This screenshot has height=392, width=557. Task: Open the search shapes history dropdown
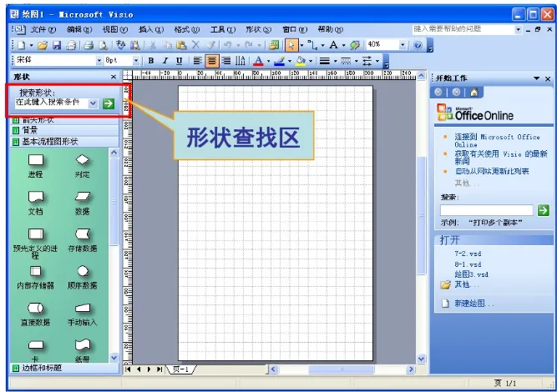(93, 103)
